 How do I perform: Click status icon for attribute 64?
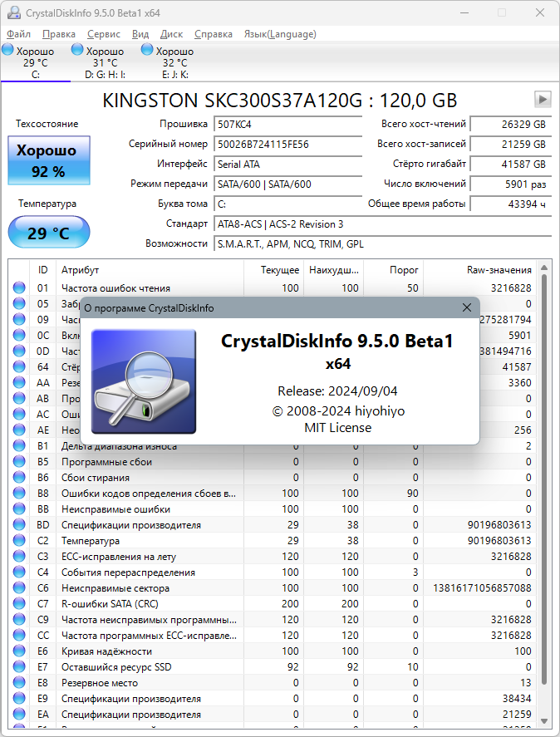19,366
